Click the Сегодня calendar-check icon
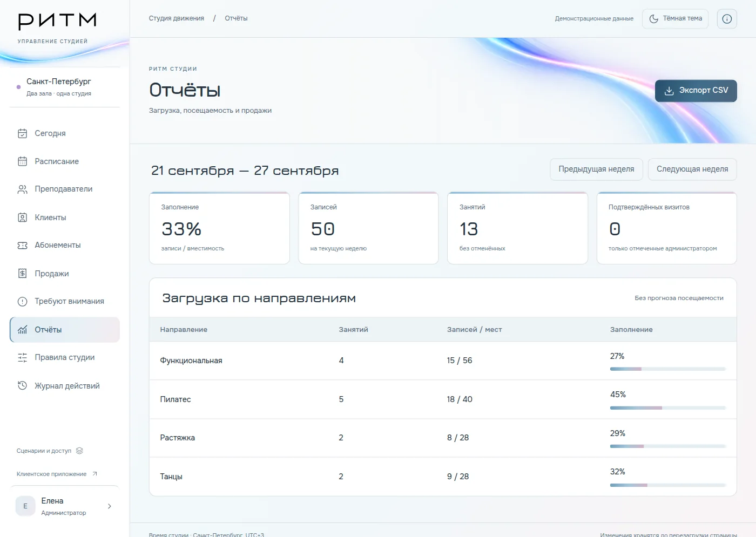This screenshot has height=537, width=756. point(22,133)
